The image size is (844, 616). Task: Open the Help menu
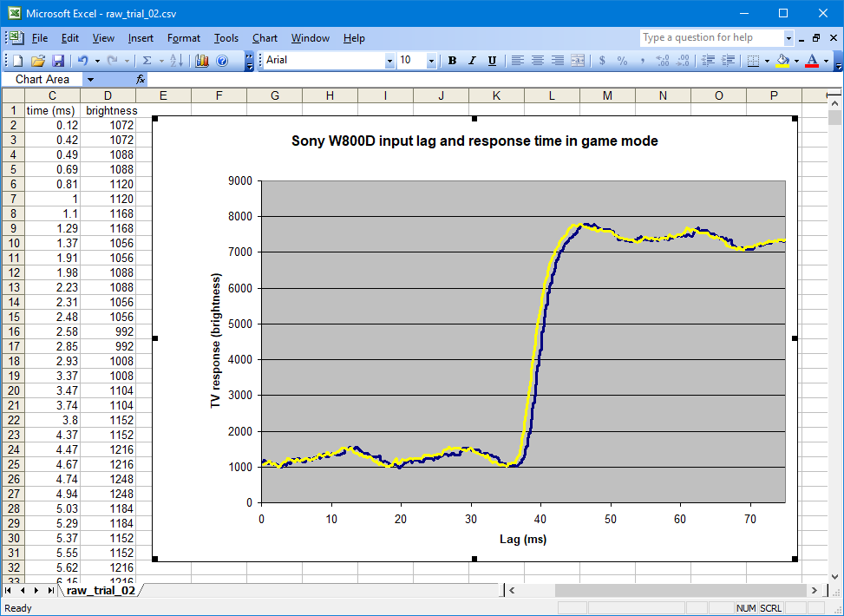click(354, 38)
